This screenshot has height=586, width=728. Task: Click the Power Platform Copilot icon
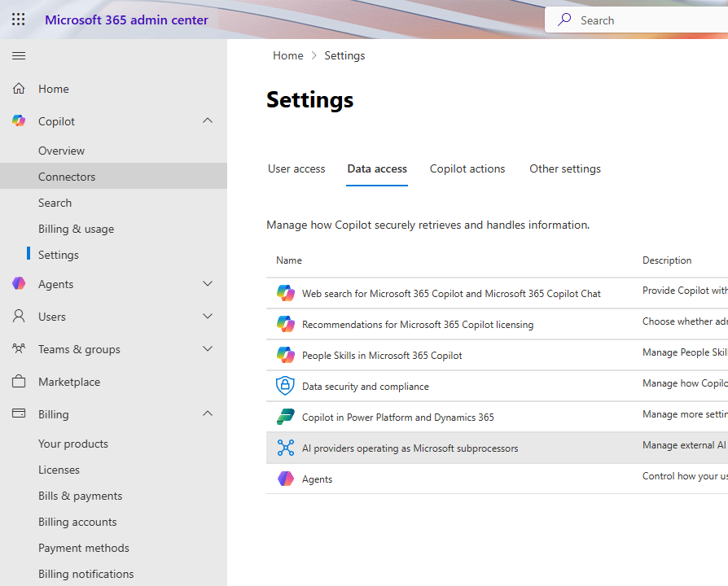pyautogui.click(x=285, y=417)
